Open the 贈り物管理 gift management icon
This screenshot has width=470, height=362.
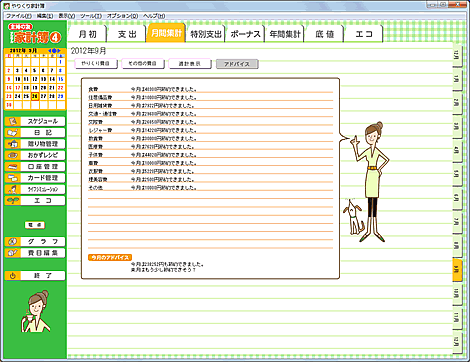[13, 144]
